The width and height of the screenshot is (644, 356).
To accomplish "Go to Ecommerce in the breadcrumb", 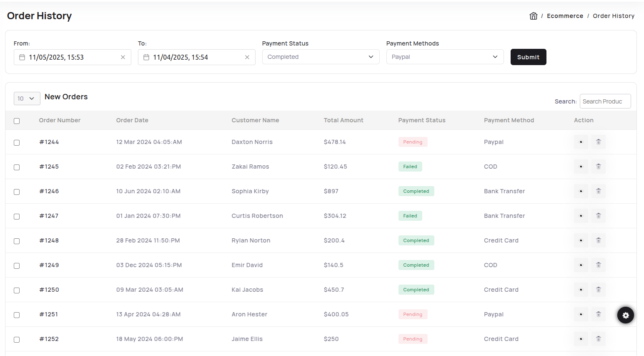I will click(x=565, y=16).
